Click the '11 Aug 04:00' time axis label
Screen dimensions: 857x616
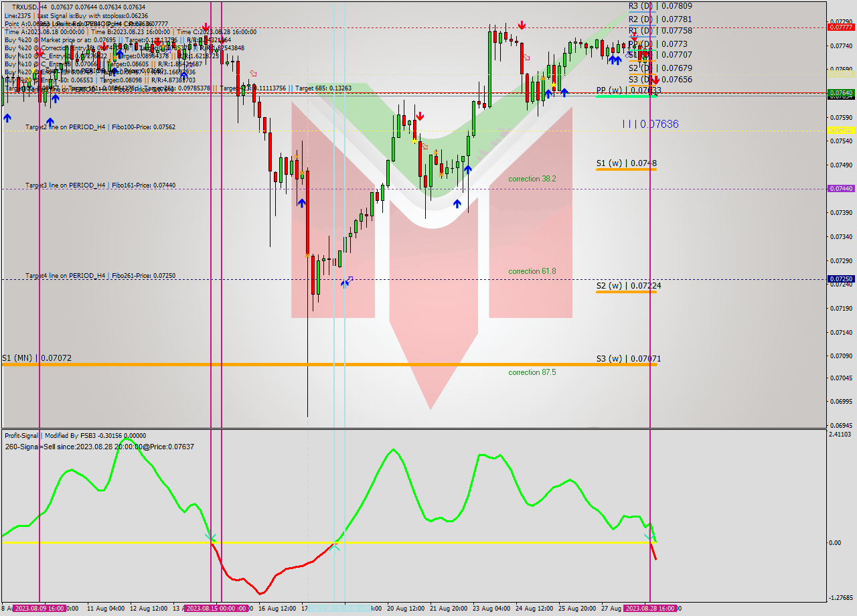point(106,609)
